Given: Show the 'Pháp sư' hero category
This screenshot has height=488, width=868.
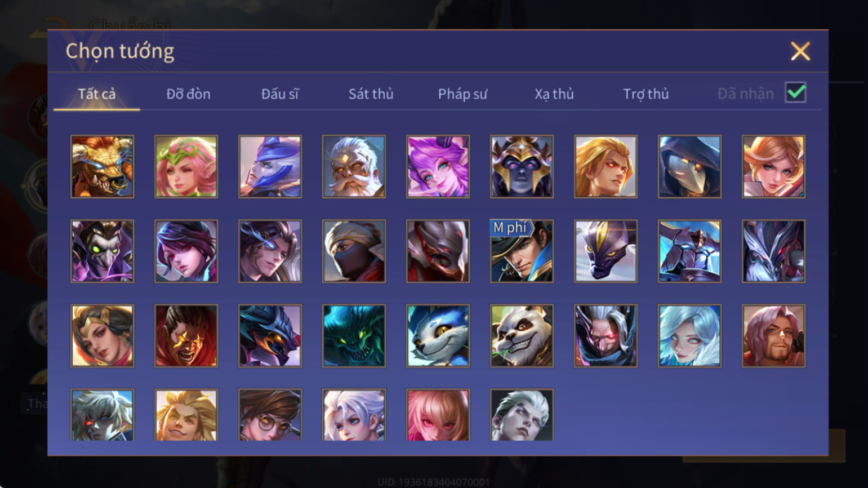Looking at the screenshot, I should point(462,94).
